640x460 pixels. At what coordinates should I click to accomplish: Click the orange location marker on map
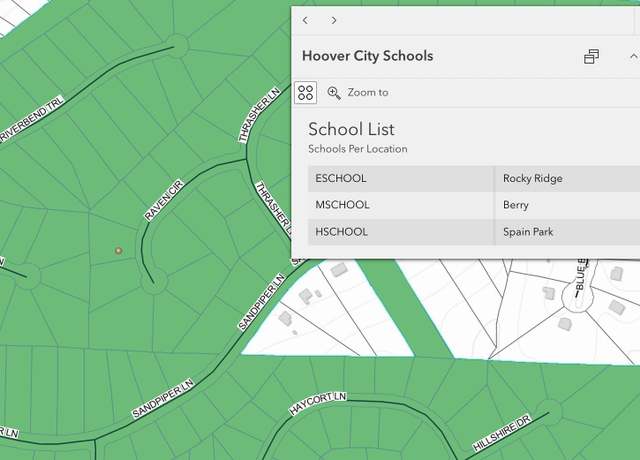pyautogui.click(x=118, y=251)
